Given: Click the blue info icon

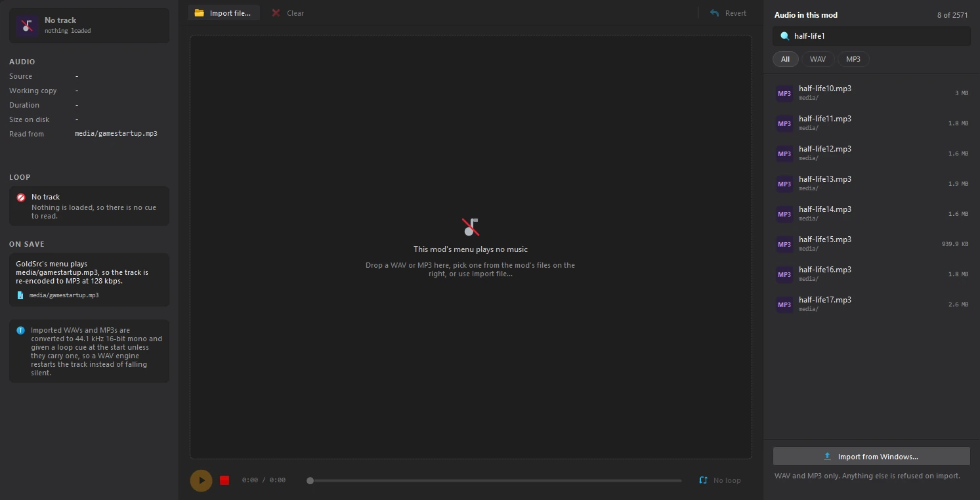Looking at the screenshot, I should pos(21,331).
